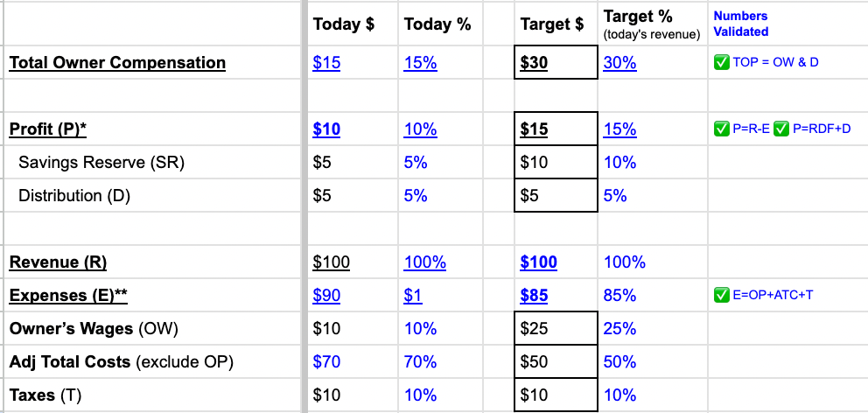
Task: Select the $25 Owner's Wages target cell
Action: 556,329
